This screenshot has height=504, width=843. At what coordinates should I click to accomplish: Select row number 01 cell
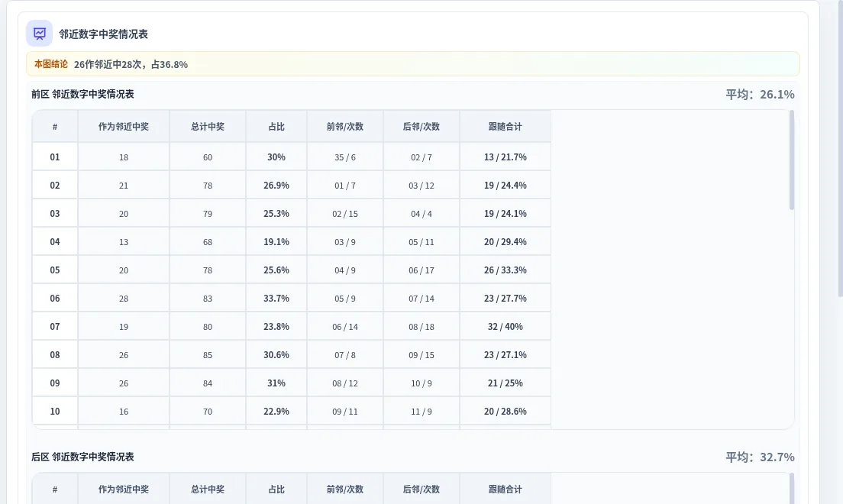[x=55, y=157]
